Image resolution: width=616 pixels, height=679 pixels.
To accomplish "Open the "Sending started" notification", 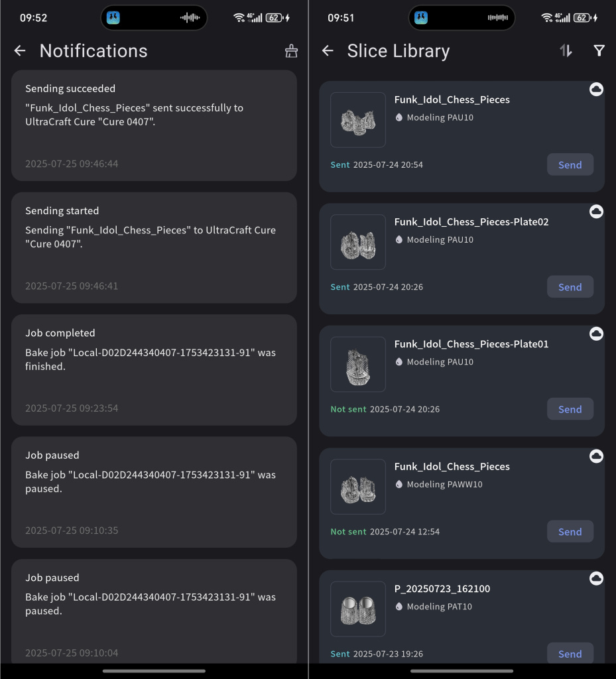I will coord(154,247).
